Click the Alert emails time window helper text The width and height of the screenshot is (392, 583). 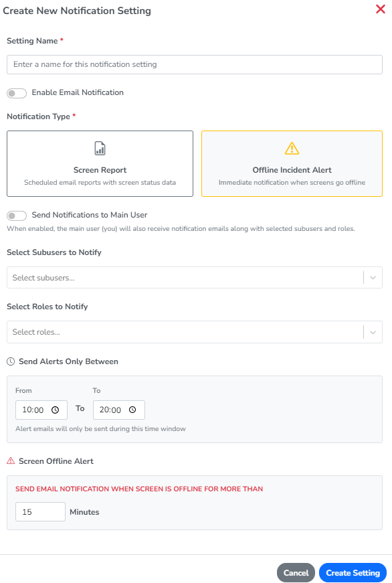coord(100,428)
